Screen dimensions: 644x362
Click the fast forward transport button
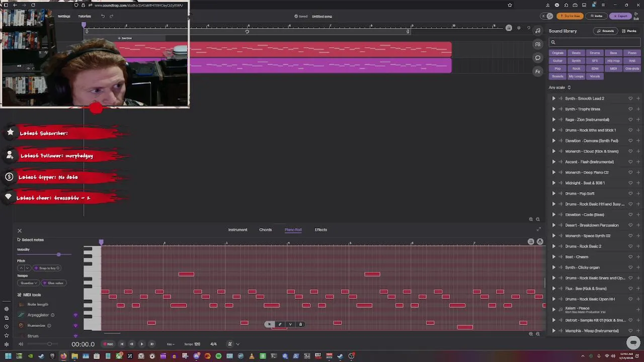point(152,344)
